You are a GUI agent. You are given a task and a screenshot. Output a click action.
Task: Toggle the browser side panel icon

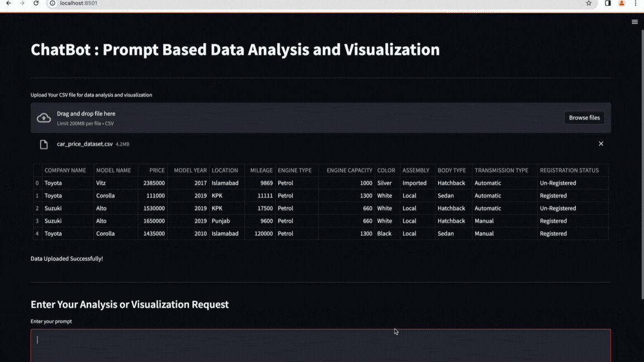pos(608,3)
